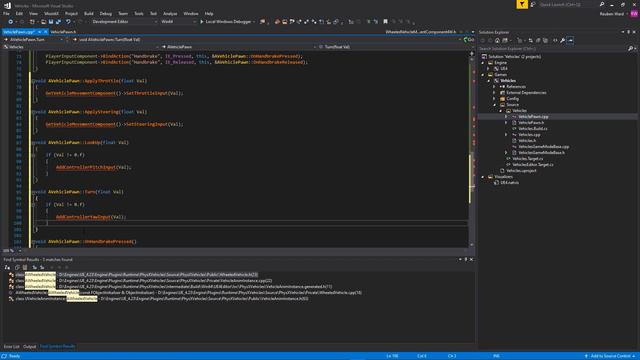This screenshot has height=360, width=640.
Task: Open the Build menu
Action: pos(89,13)
